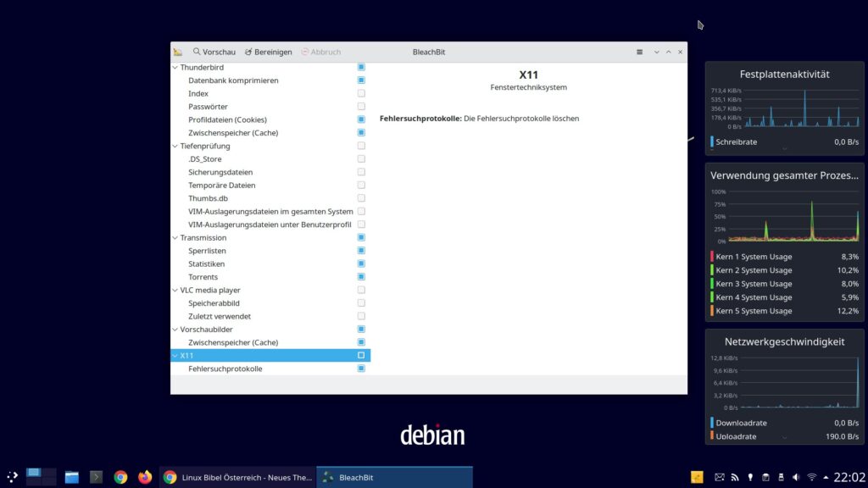Click the Festplattenaktivität disk activity graph
Image resolution: width=868 pixels, height=488 pixels.
[784, 108]
